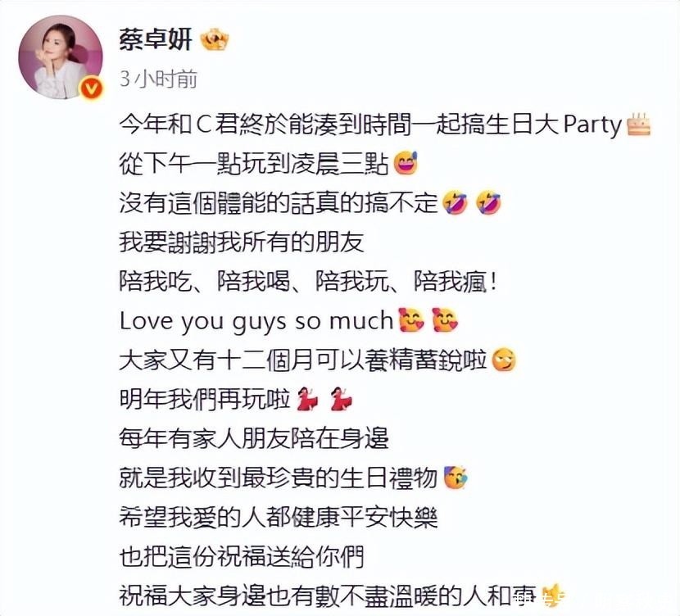Click the first hearts-face emoji after so much
Viewport: 680px width, 616px height.
pyautogui.click(x=411, y=320)
